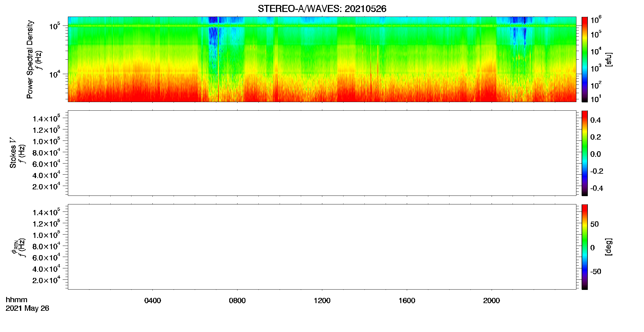Click the -0.4 label on Stokes V color bar
644x332 pixels.
[597, 188]
